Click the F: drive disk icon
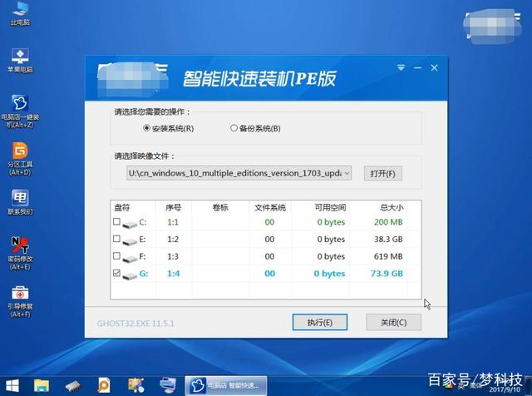Image resolution: width=532 pixels, height=396 pixels. coord(130,259)
